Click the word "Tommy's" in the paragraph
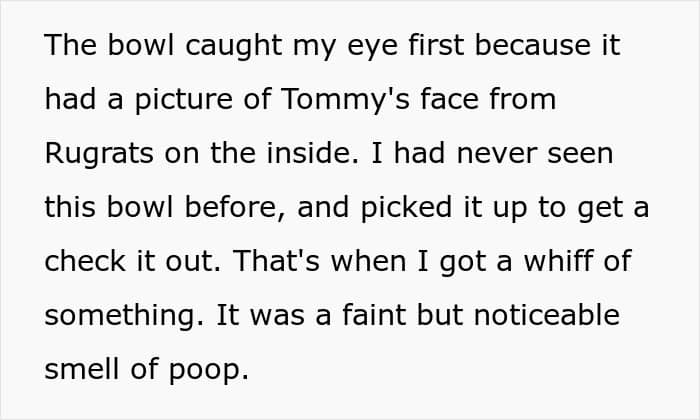700x420 pixels. [345, 100]
